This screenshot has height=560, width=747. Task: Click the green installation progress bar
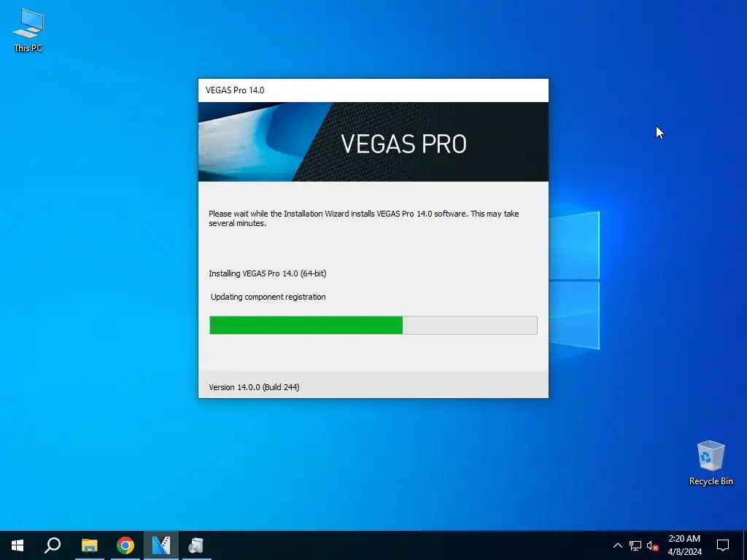click(373, 325)
